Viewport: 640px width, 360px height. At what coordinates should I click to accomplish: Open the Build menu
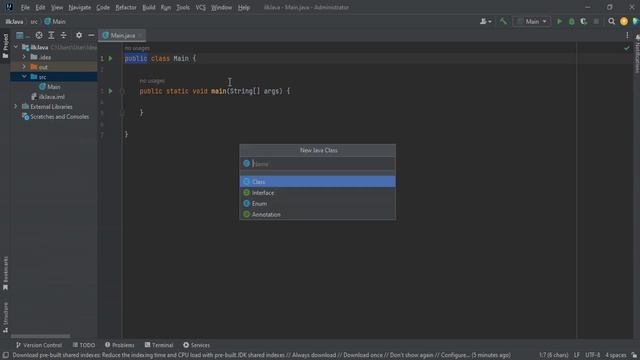149,7
